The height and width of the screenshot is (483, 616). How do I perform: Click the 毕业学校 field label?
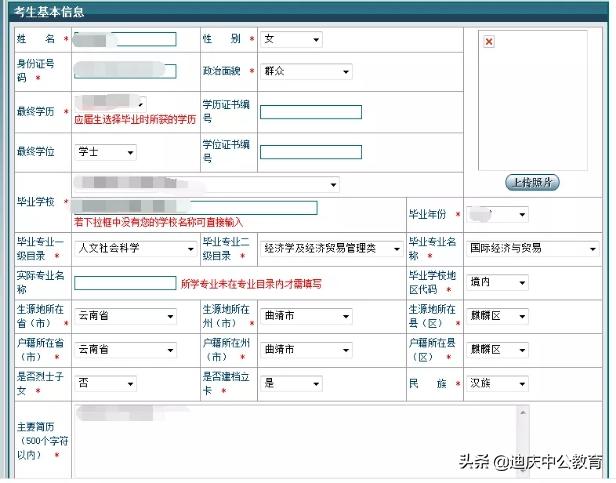click(36, 202)
